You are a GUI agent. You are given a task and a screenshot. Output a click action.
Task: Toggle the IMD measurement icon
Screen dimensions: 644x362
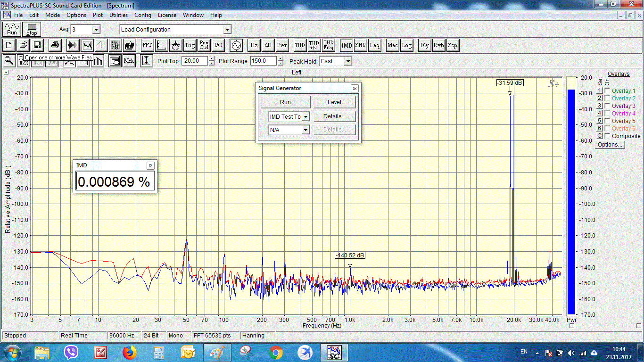coord(347,45)
